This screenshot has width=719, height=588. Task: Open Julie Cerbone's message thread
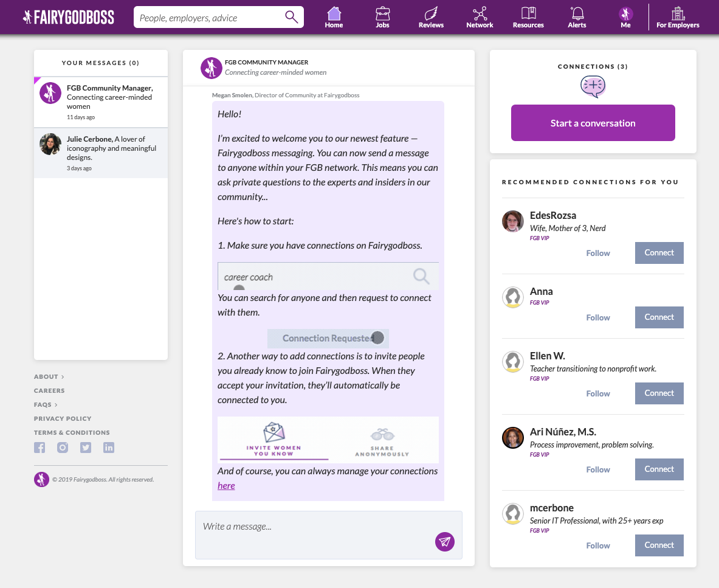[101, 153]
